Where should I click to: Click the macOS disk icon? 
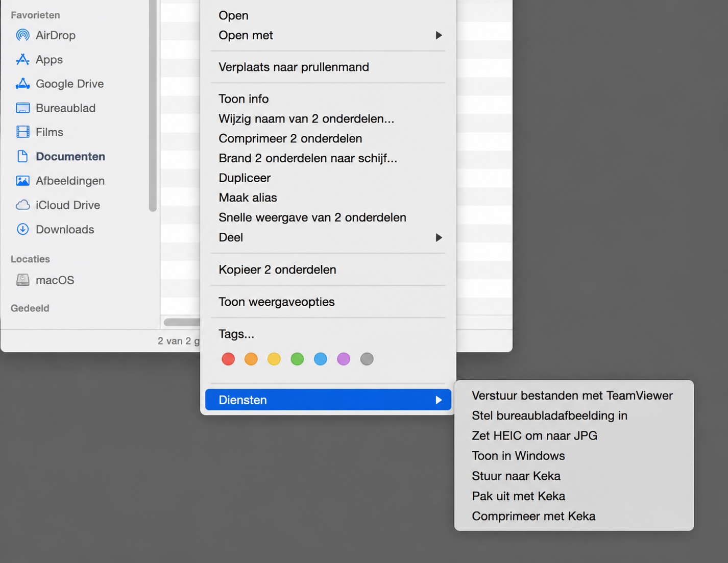22,280
